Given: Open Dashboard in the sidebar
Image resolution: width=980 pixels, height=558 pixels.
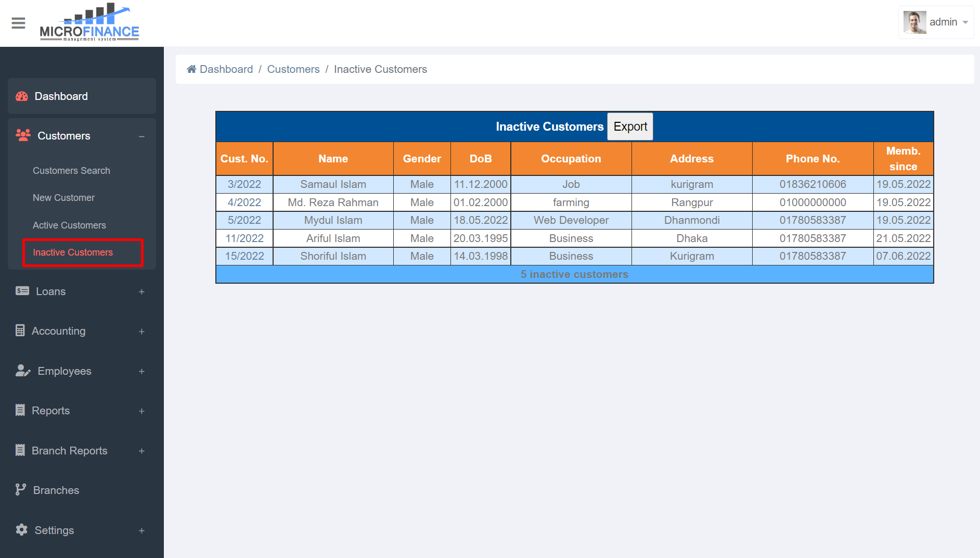Looking at the screenshot, I should point(82,96).
